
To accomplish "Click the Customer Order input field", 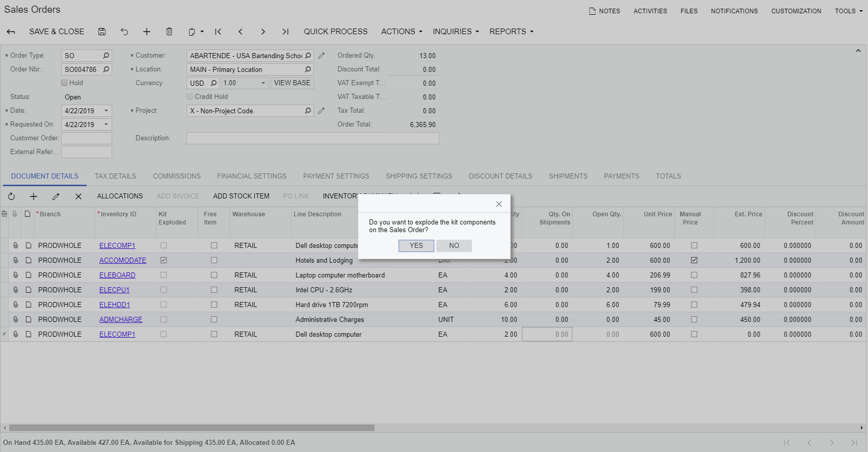I will point(87,138).
